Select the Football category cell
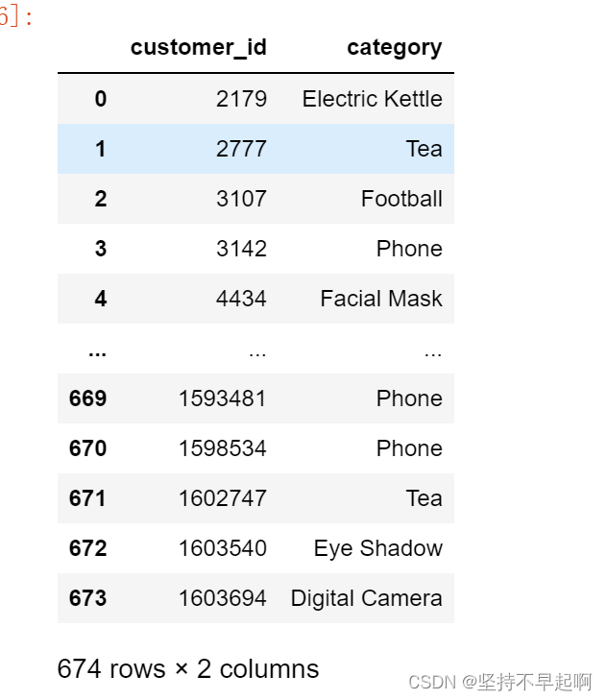Viewport: 607px width, 700px height. coord(401,199)
